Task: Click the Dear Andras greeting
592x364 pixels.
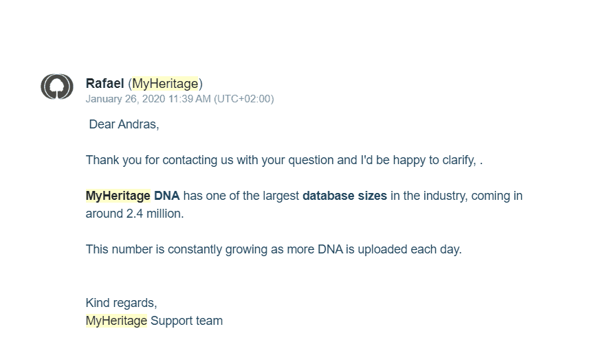Action: (124, 124)
